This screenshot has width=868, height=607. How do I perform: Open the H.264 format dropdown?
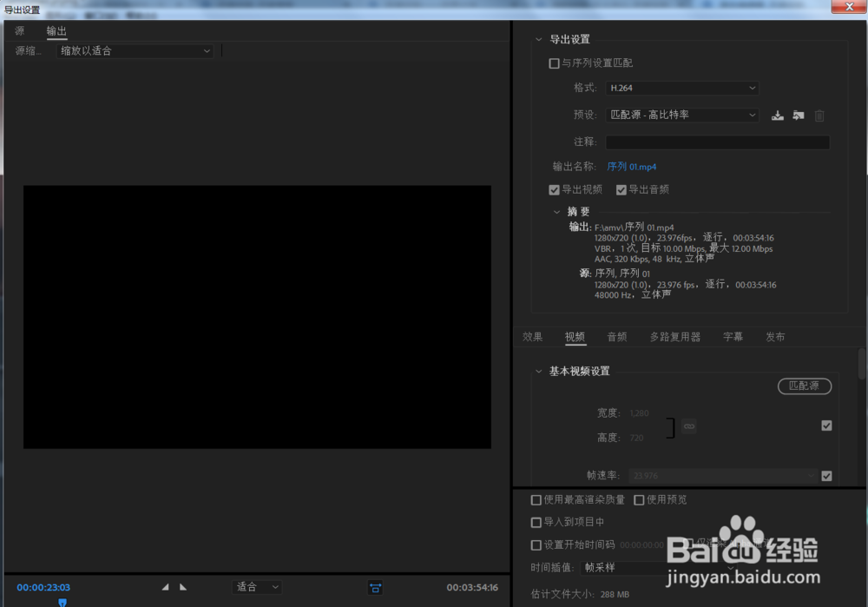(682, 88)
